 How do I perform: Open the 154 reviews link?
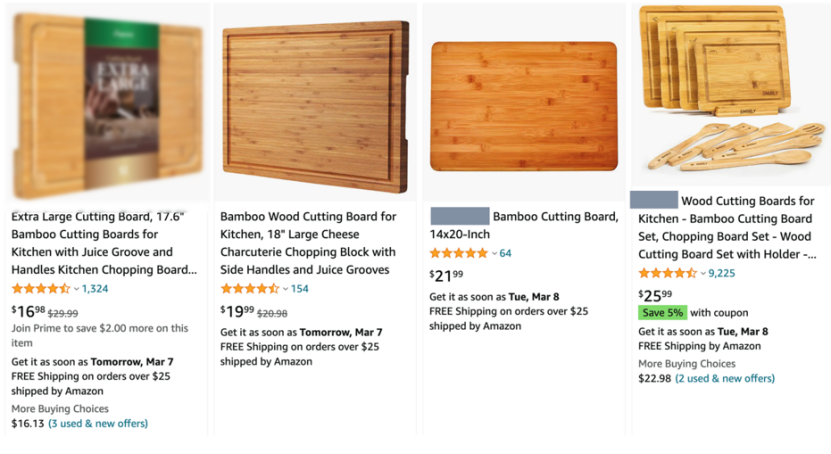299,289
